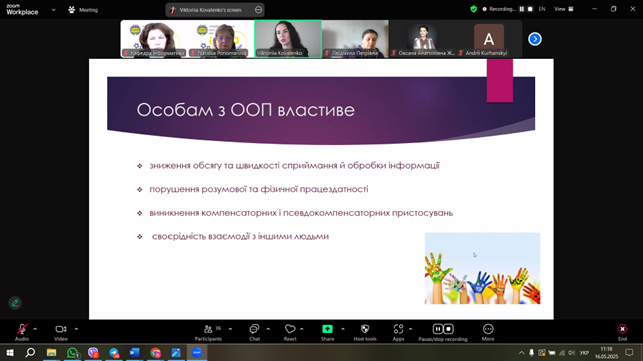The image size is (643, 361).
Task: Expand audio options arrow next to Audio
Action: [x=35, y=329]
